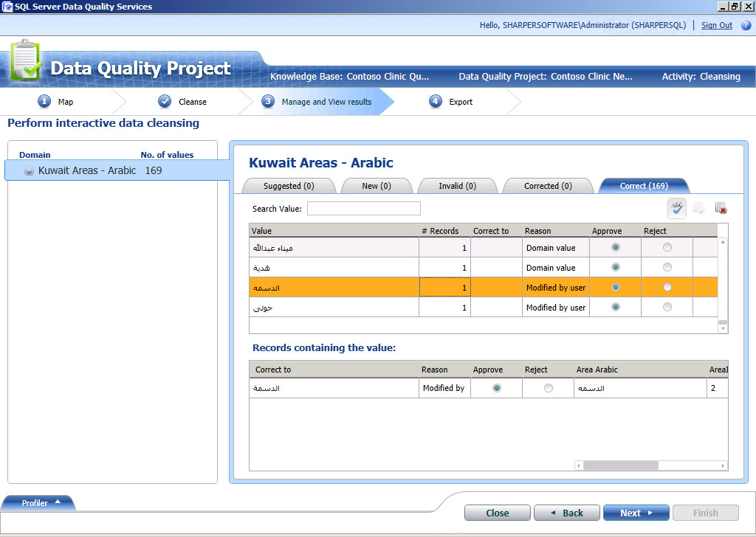Screen dimensions: 756x537
Task: Select Approve in the highlighted orange row
Action: click(615, 287)
